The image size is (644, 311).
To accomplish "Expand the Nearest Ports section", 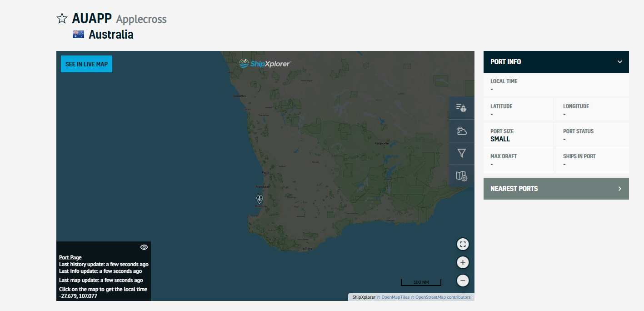I will (x=556, y=189).
